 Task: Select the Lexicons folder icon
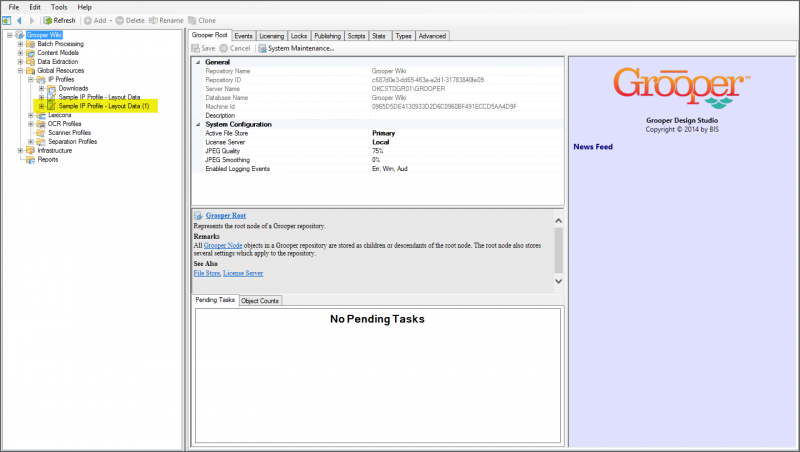pos(41,115)
